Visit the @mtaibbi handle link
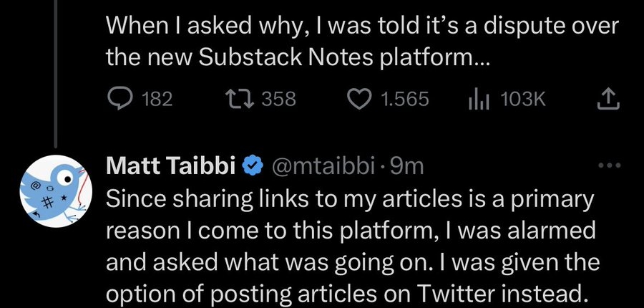 tap(321, 167)
